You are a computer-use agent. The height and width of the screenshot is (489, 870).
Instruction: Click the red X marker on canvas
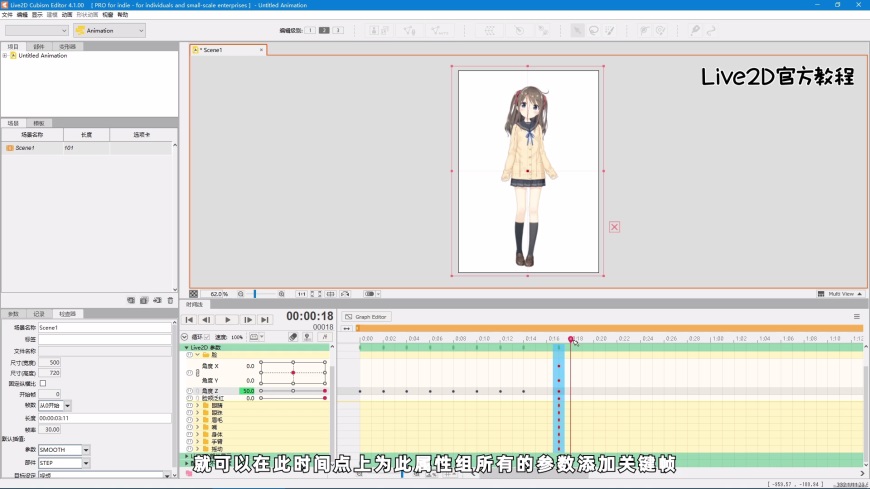click(x=614, y=227)
